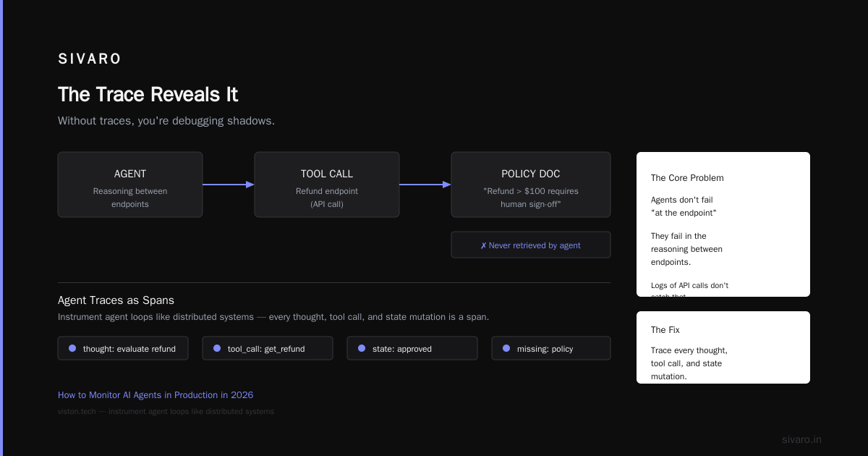Image resolution: width=868 pixels, height=456 pixels.
Task: Click the X mark before "Never retrieved"
Action: click(484, 245)
